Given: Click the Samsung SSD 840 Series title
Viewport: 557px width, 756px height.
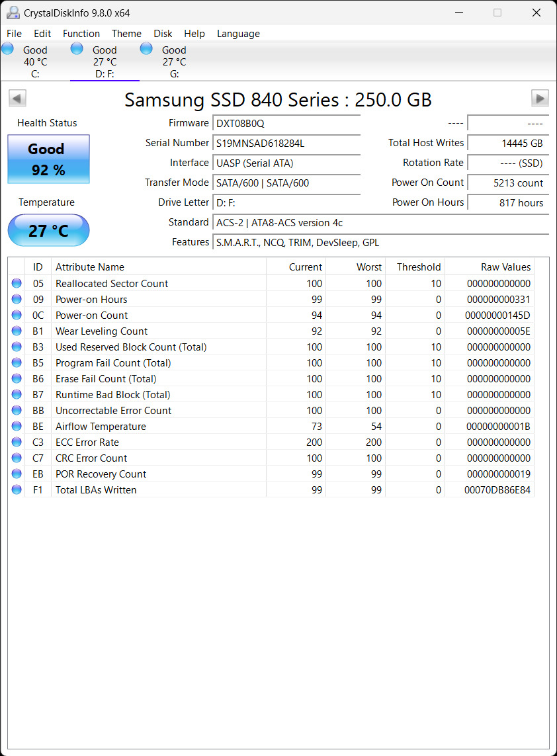Looking at the screenshot, I should coord(278,99).
